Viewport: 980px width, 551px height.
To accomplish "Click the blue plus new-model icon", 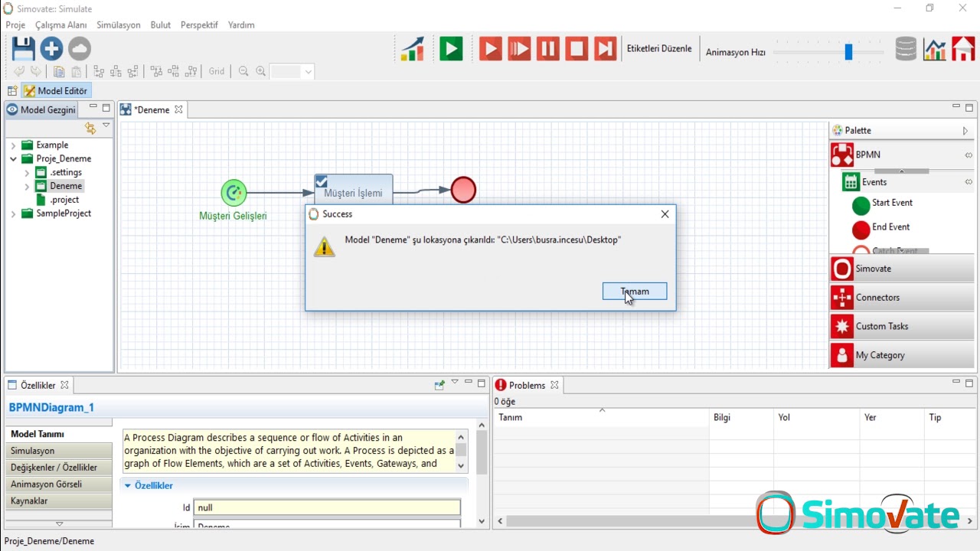I will tap(51, 49).
